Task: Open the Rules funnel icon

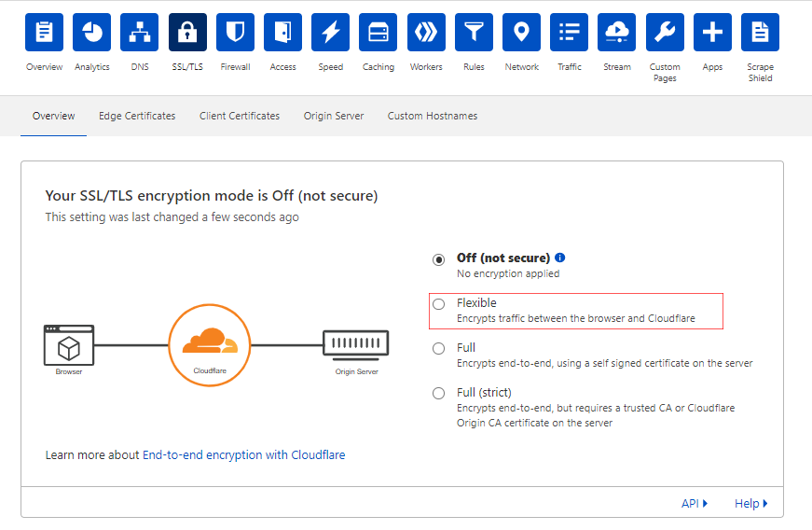Action: tap(474, 33)
